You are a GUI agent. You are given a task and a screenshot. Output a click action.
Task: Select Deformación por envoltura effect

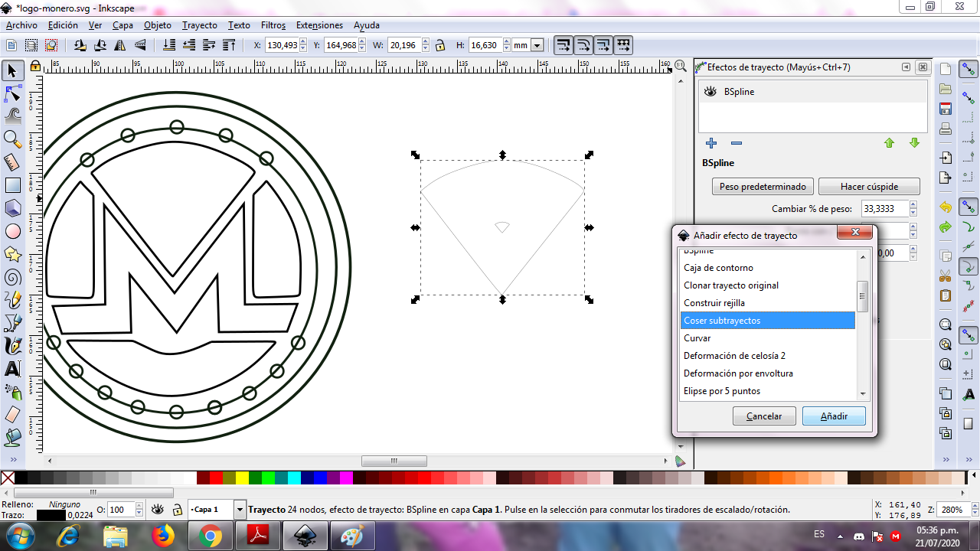click(768, 373)
